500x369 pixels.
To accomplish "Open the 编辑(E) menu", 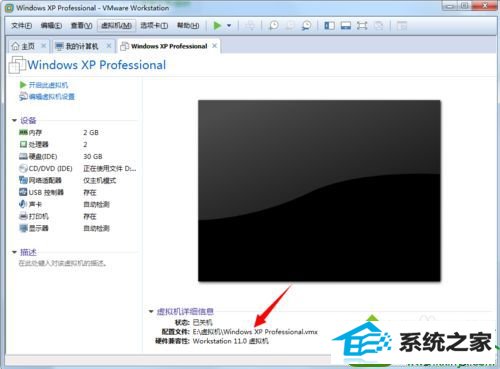I will click(x=51, y=25).
